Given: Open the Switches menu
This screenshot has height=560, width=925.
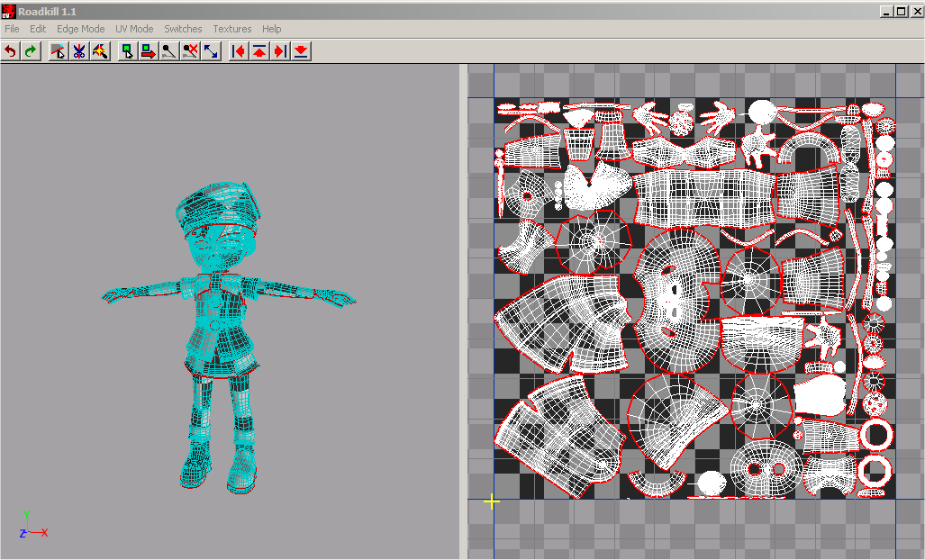Looking at the screenshot, I should point(182,28).
